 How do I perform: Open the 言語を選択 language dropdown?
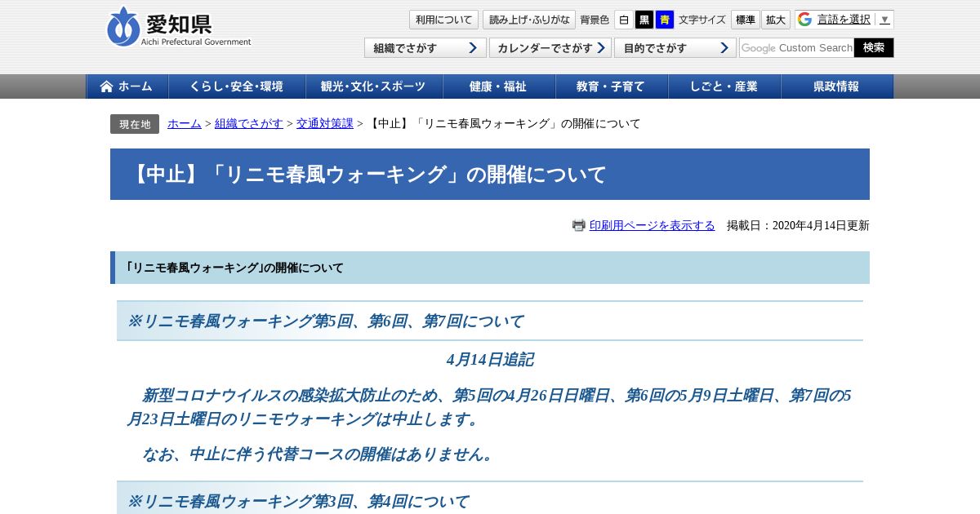[x=844, y=20]
